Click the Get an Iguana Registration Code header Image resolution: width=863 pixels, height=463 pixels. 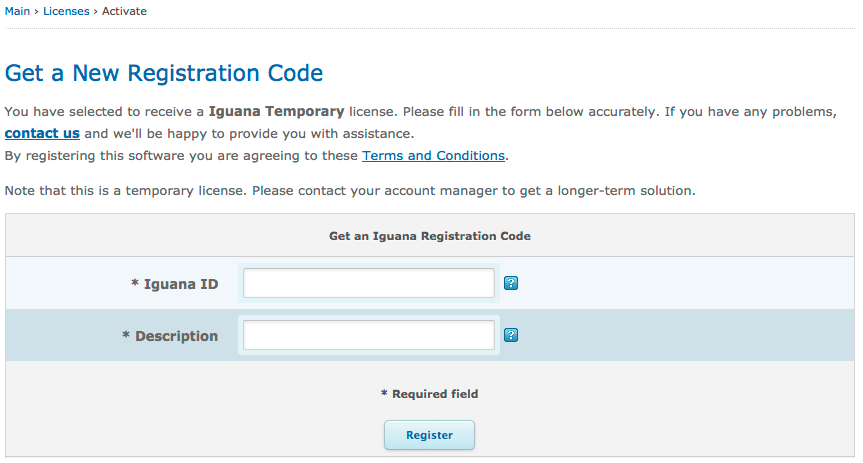coord(430,236)
